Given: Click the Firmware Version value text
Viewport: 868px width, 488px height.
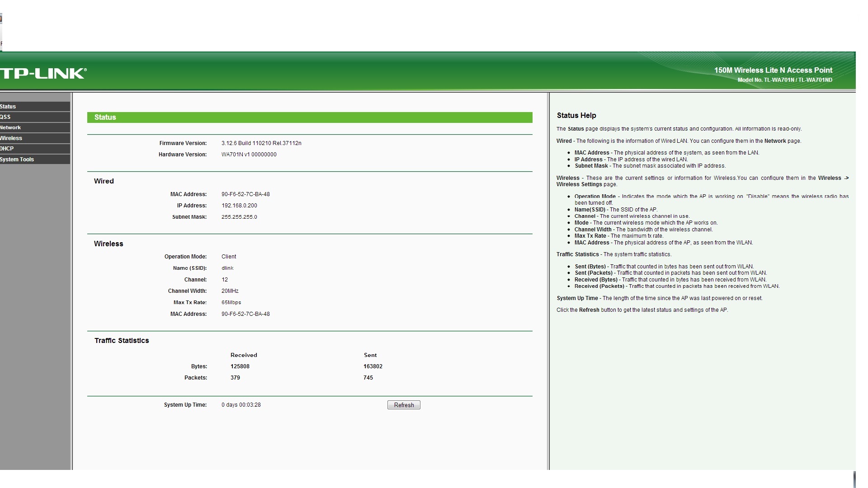Looking at the screenshot, I should [x=261, y=143].
